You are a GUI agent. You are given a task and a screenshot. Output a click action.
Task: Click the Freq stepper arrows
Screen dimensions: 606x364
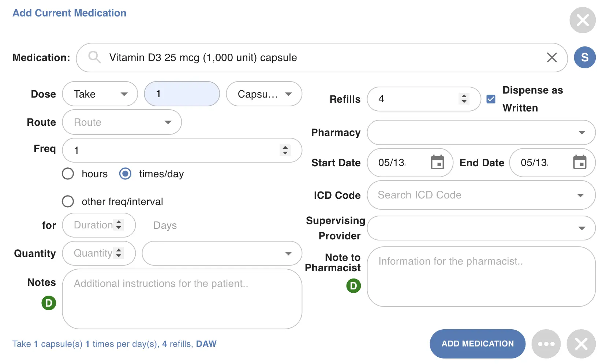[x=285, y=150]
